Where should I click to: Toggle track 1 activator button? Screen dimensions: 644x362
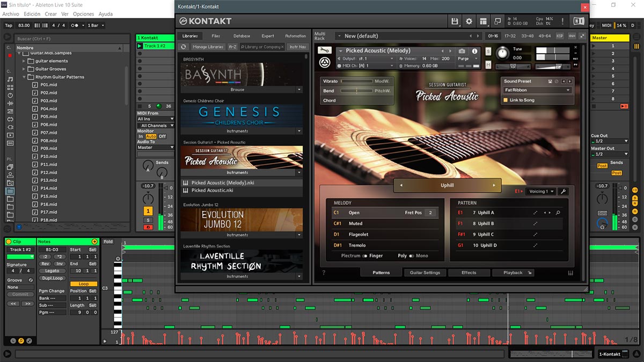148,211
